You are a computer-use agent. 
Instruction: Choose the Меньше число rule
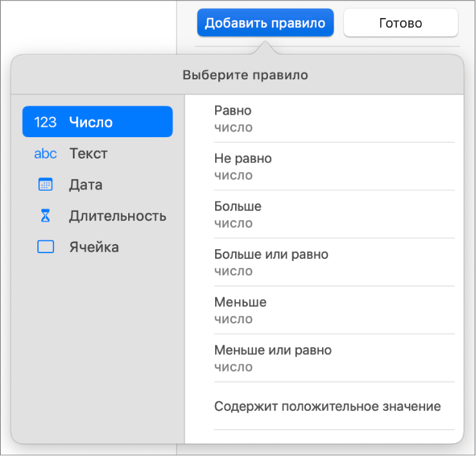coord(334,310)
